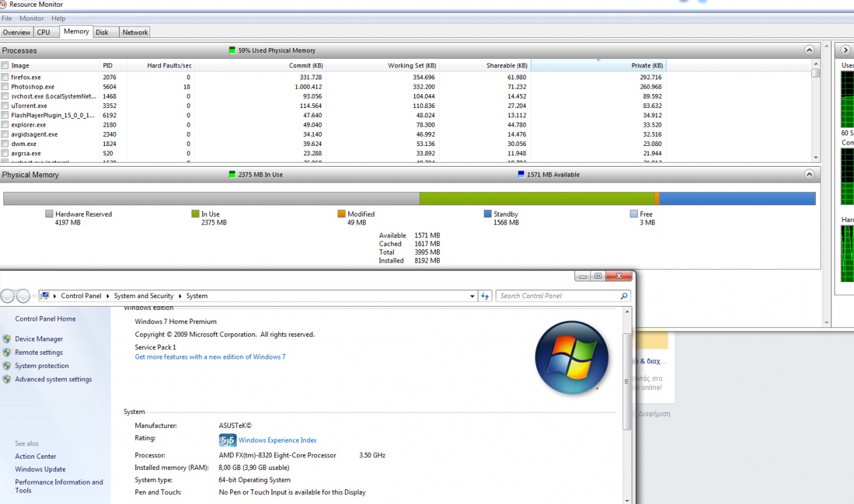Open the Monitor menu
Viewport: 854px width, 504px height.
point(31,19)
